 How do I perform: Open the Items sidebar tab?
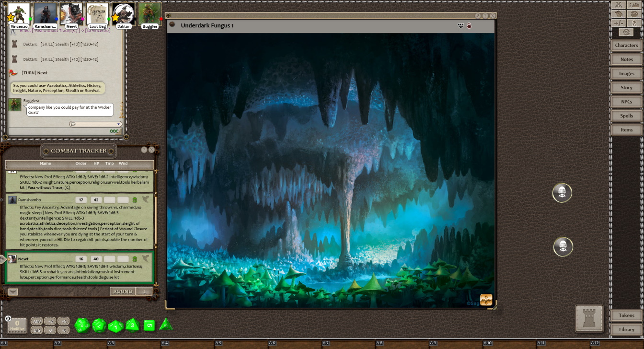[626, 130]
